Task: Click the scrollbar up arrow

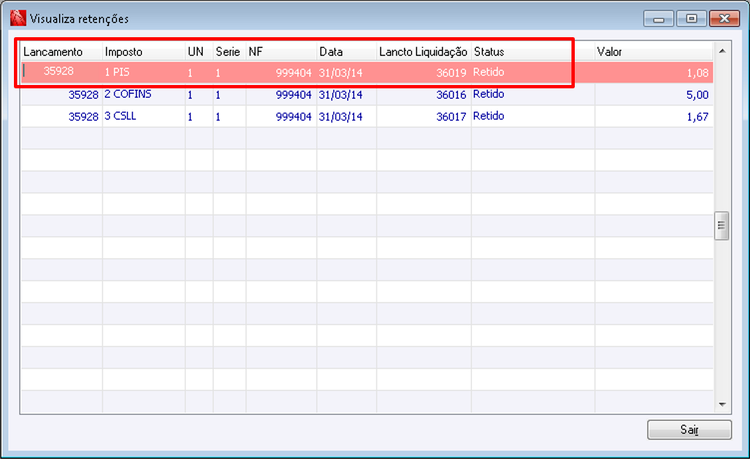Action: (722, 51)
